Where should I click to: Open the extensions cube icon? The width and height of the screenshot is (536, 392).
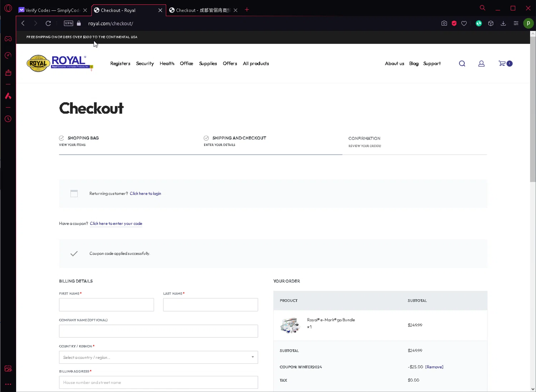tap(491, 23)
